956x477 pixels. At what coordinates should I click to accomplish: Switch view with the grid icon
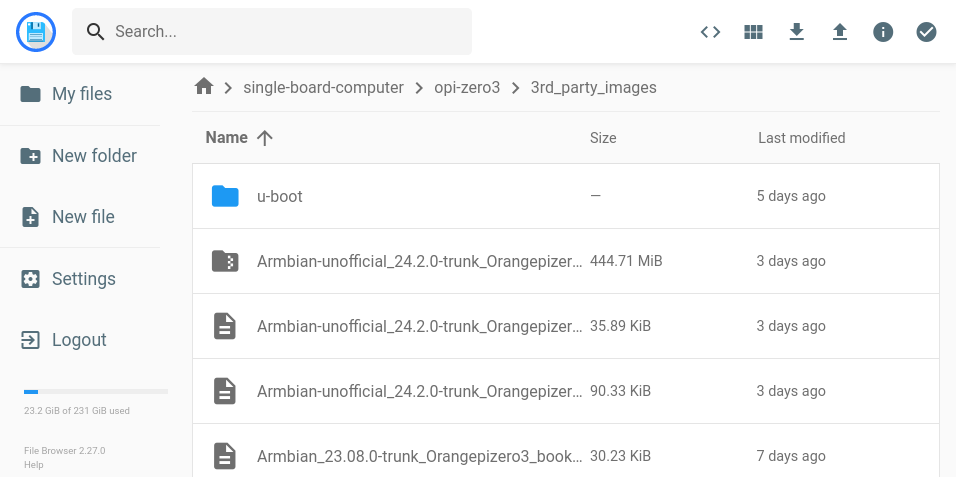pos(753,32)
